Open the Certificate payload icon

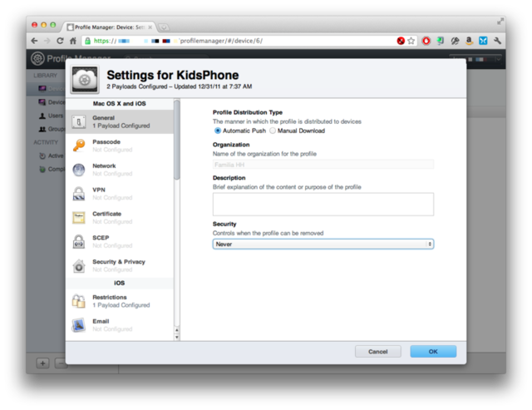coord(79,218)
